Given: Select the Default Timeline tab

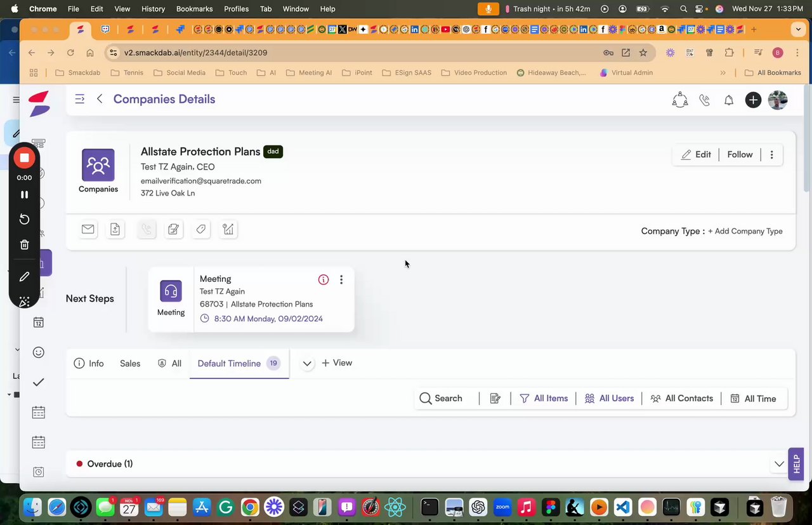Looking at the screenshot, I should point(239,363).
